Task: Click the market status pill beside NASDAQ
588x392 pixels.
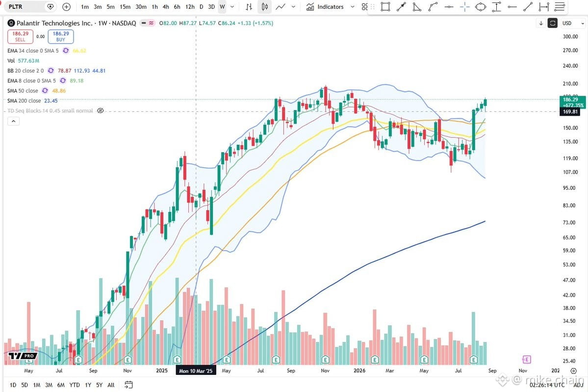Action: (x=148, y=23)
